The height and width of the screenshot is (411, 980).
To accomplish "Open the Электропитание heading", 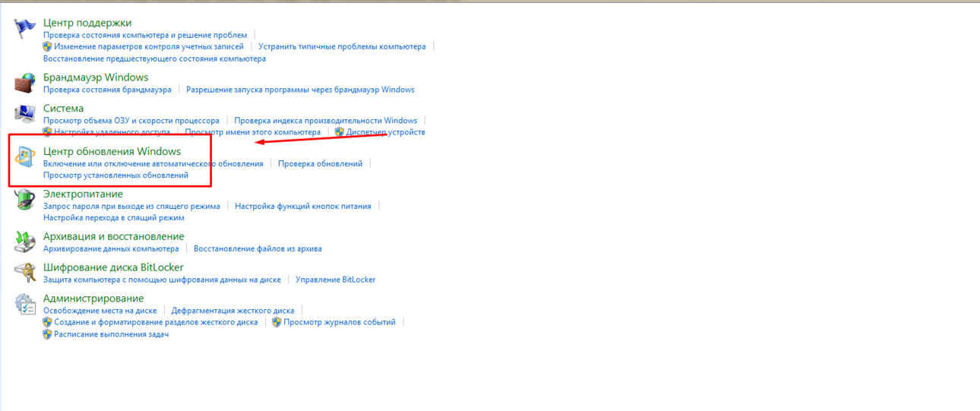I will click(x=83, y=194).
